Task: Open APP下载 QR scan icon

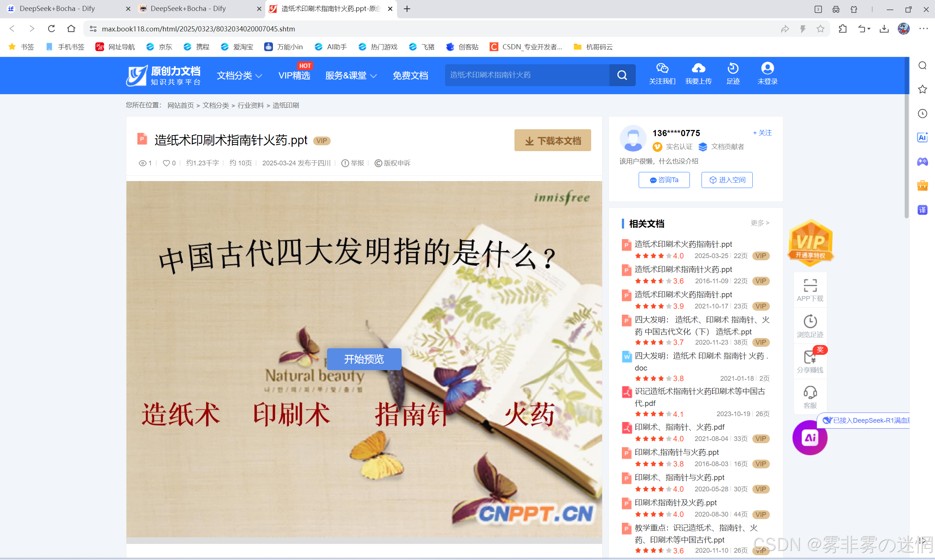Action: click(810, 286)
